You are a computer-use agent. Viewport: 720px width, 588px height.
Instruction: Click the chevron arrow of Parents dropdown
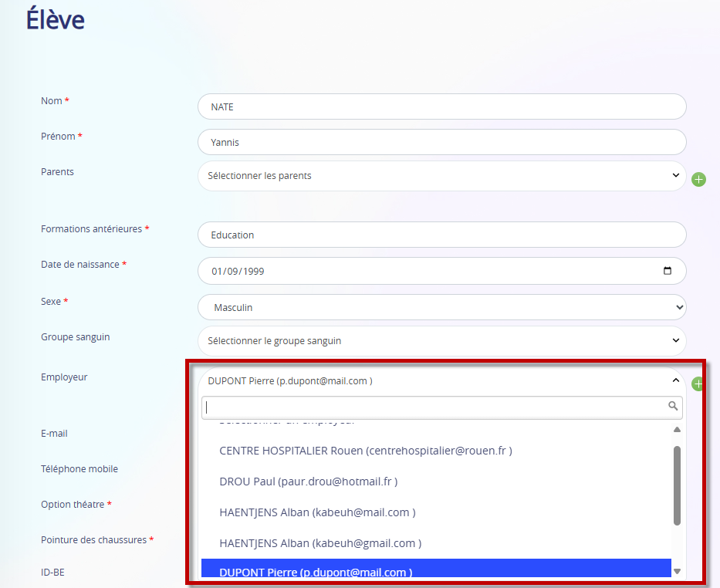pos(675,175)
